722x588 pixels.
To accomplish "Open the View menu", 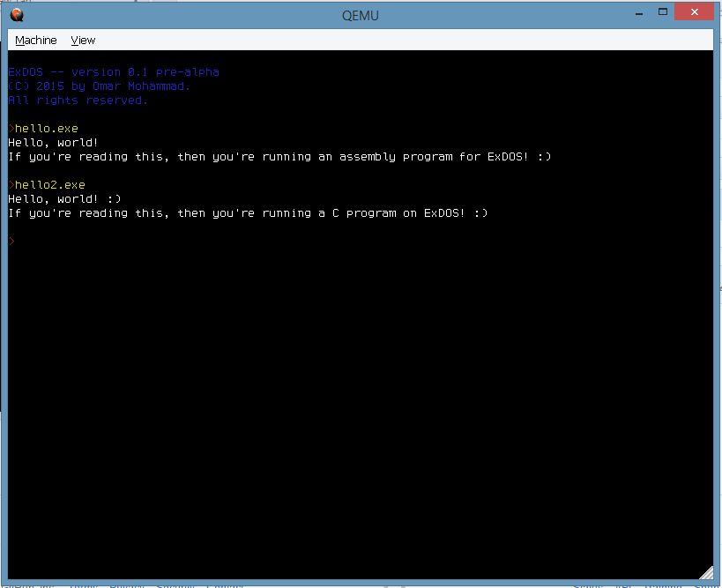I will (83, 41).
